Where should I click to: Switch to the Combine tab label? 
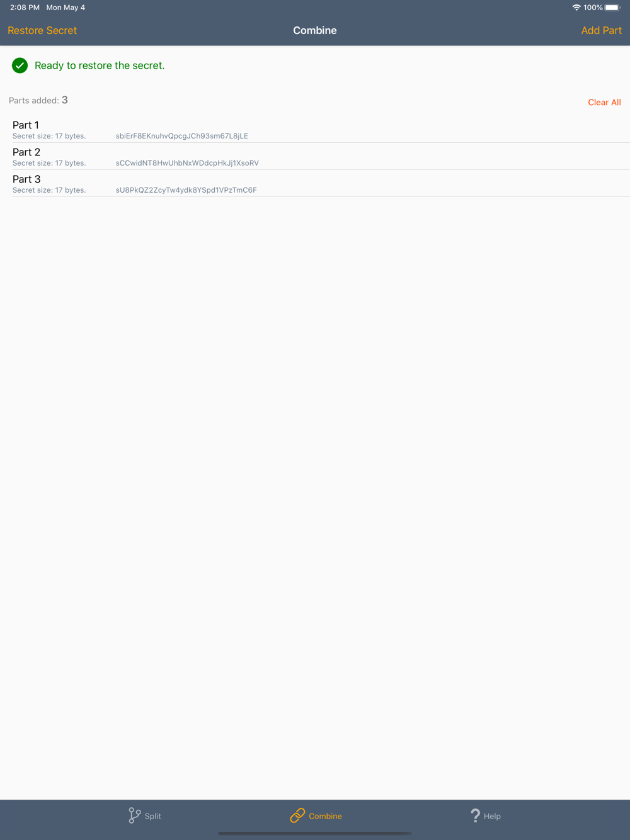click(325, 816)
